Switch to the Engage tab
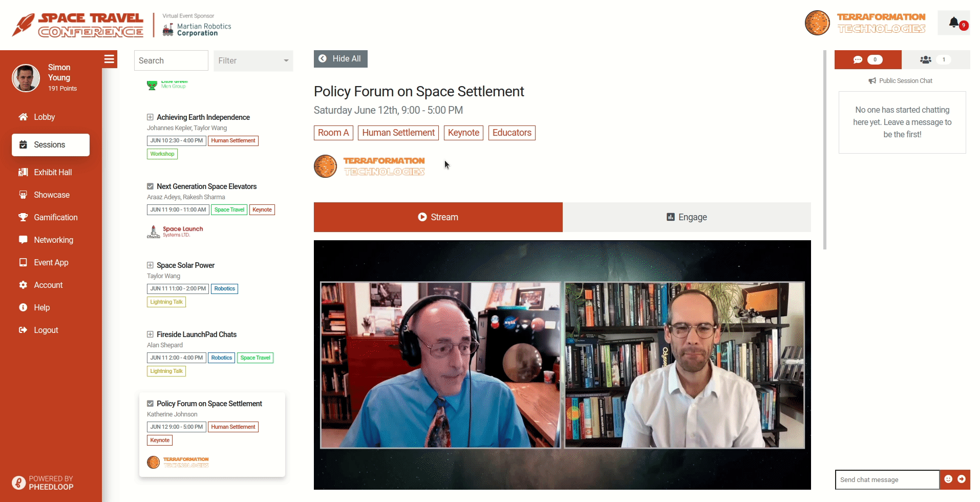The width and height of the screenshot is (980, 502). 687,217
